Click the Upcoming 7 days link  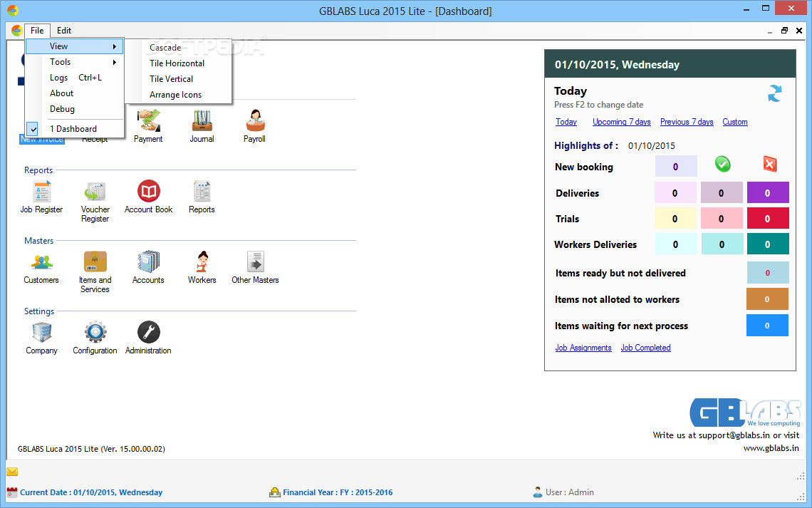click(x=621, y=122)
